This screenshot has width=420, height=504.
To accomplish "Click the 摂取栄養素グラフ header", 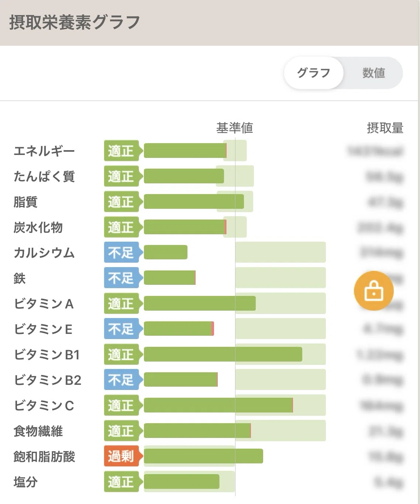I will point(75,22).
